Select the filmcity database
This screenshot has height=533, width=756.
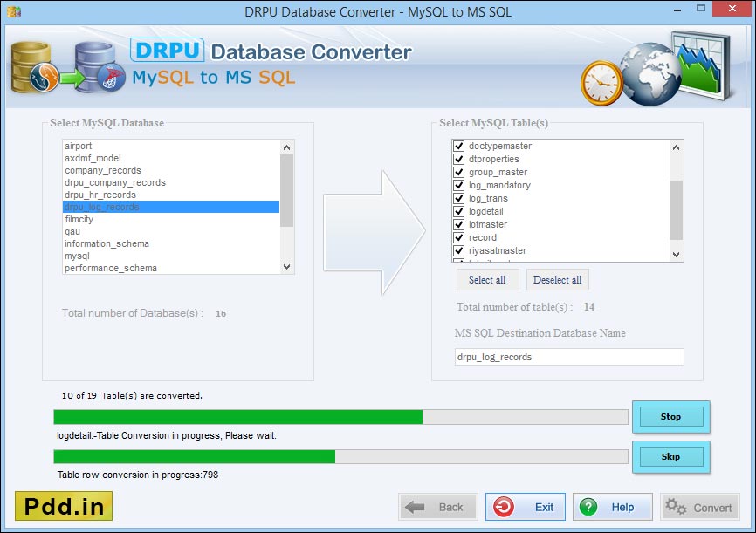[x=171, y=219]
